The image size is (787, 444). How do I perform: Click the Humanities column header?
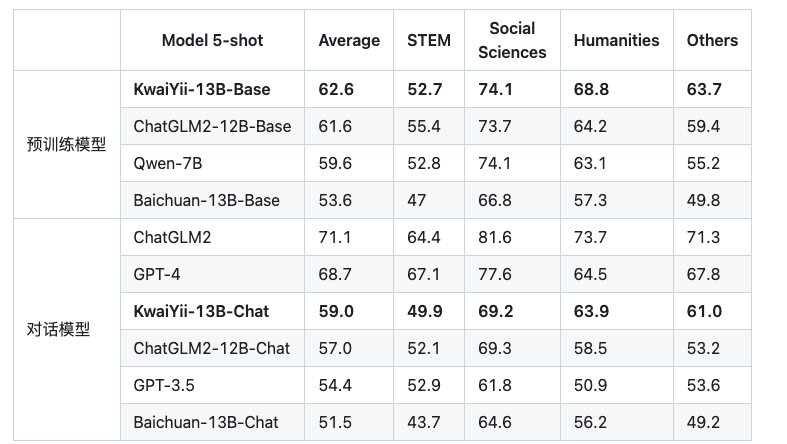[616, 40]
